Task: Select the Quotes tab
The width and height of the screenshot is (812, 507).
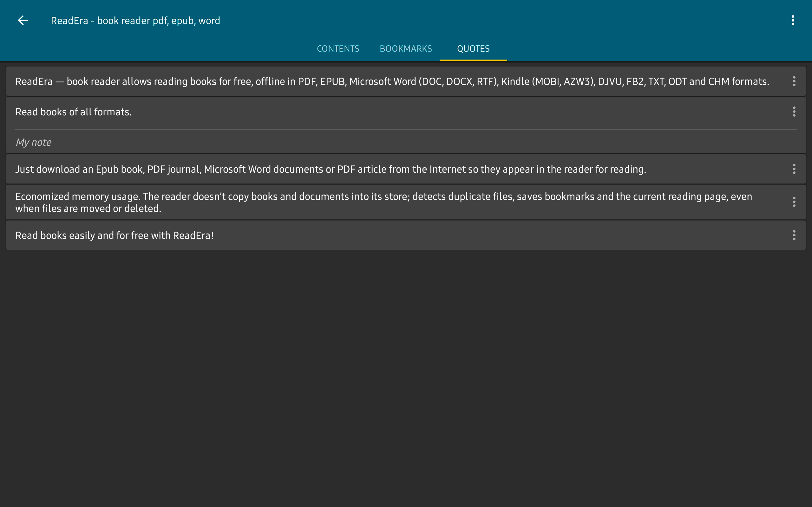Action: [x=473, y=48]
